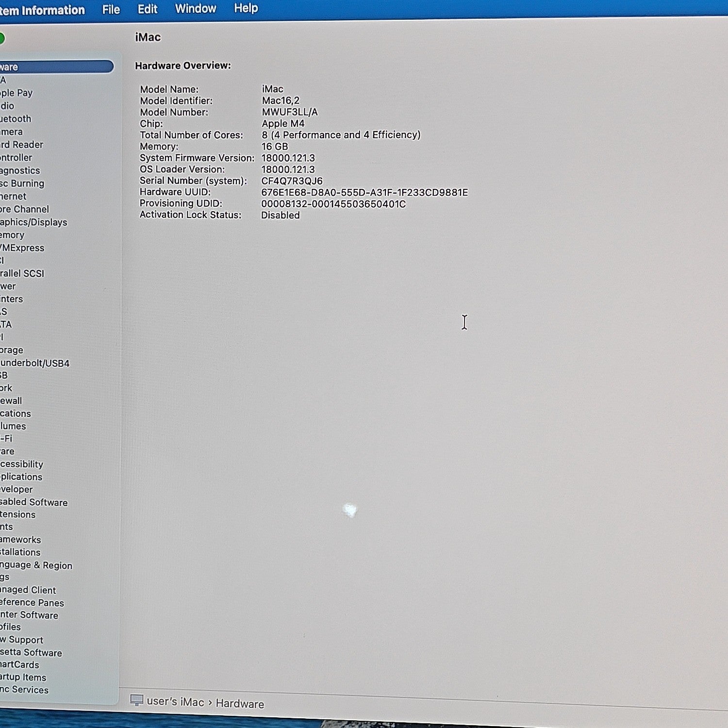Select Ethernet in the sidebar
This screenshot has width=728, height=728.
click(x=13, y=197)
